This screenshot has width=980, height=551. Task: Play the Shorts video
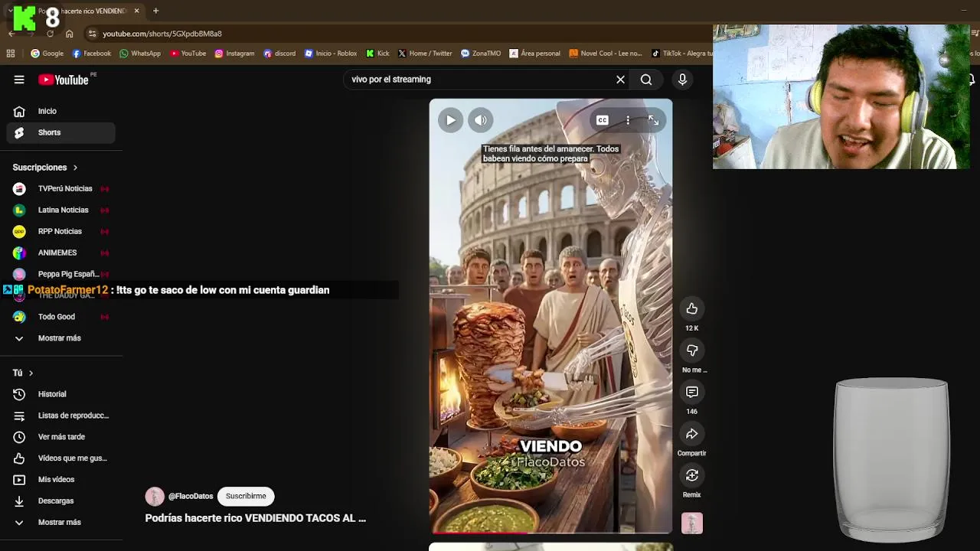[450, 120]
